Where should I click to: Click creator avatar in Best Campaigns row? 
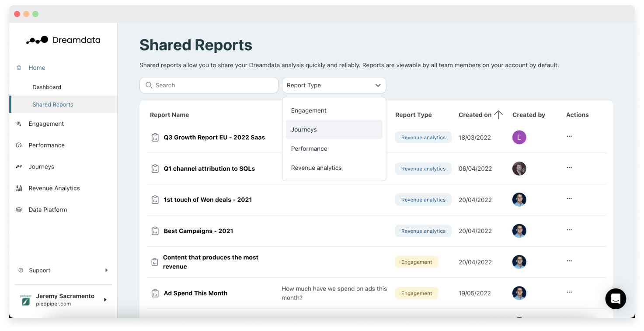pyautogui.click(x=519, y=231)
